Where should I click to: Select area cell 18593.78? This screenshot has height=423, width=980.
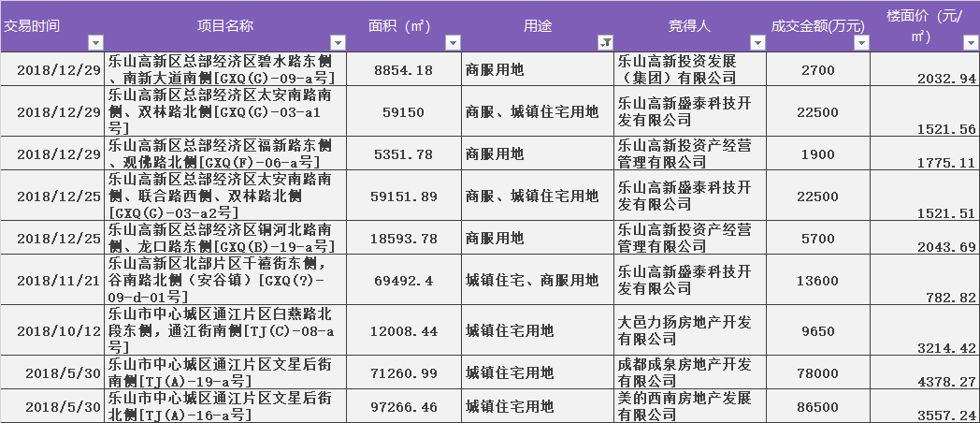(404, 237)
